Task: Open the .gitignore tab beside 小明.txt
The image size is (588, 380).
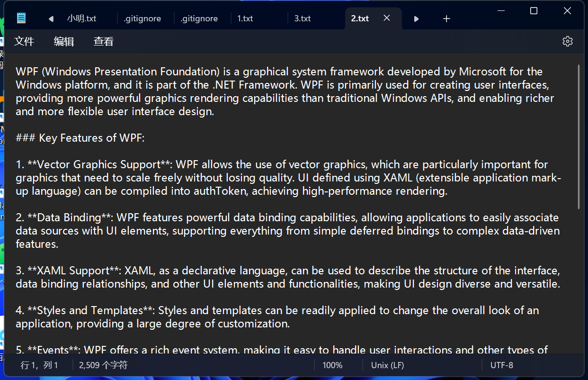Action: 142,18
